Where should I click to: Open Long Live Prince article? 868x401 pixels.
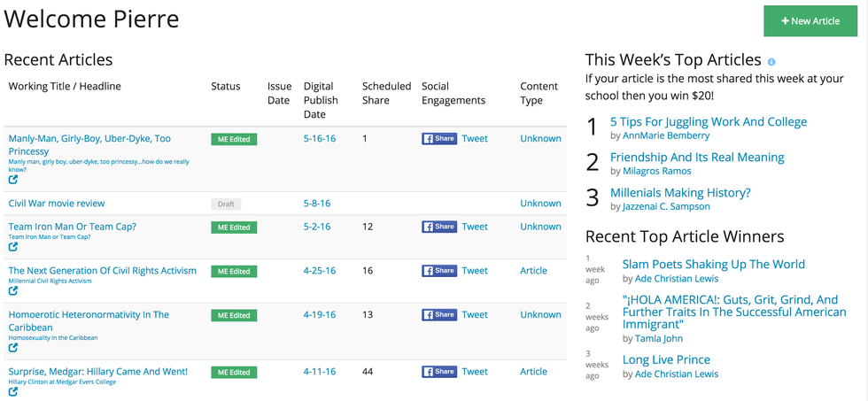tap(666, 360)
